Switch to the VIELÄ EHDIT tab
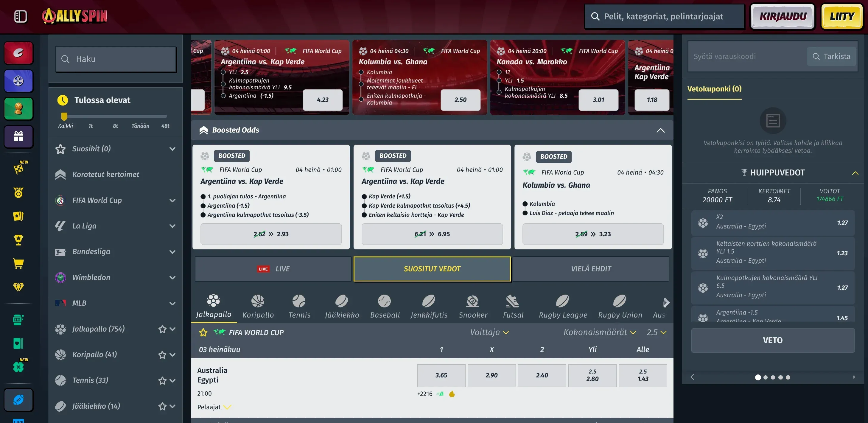 [x=591, y=269]
